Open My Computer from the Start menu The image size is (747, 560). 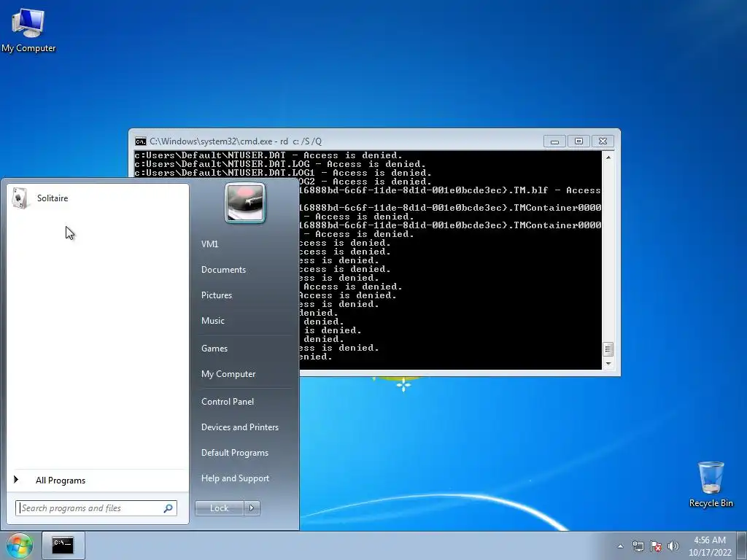coord(245,374)
